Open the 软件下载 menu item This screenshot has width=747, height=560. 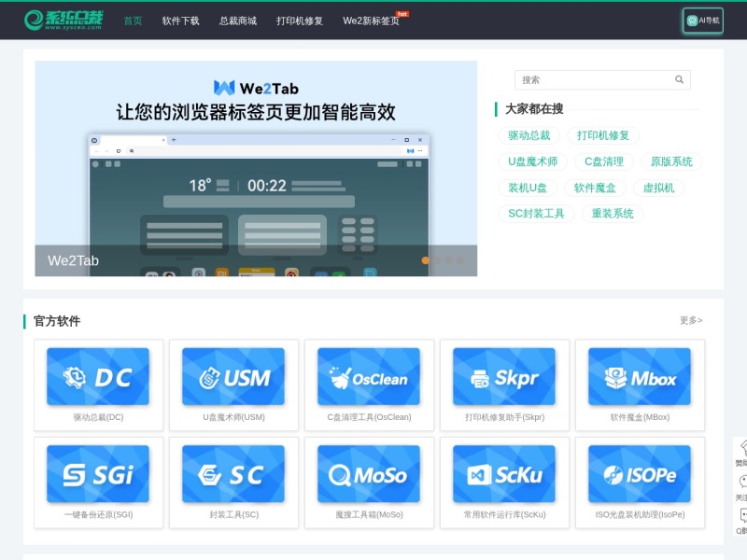(180, 21)
